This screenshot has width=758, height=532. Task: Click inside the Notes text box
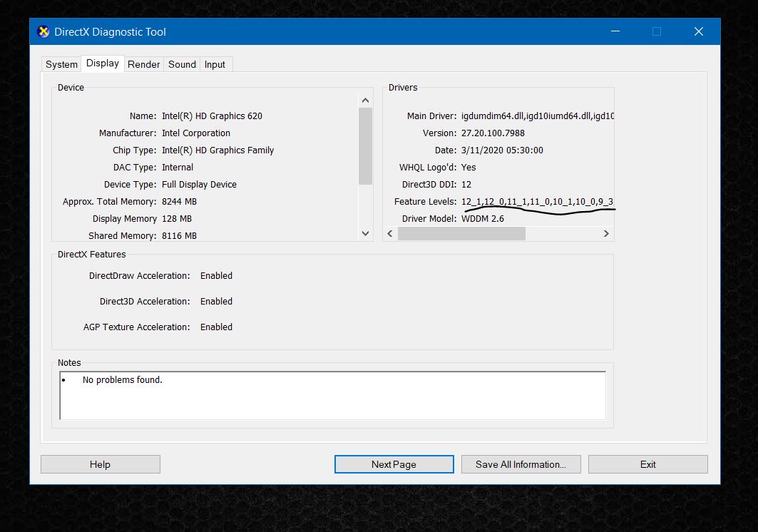point(332,396)
